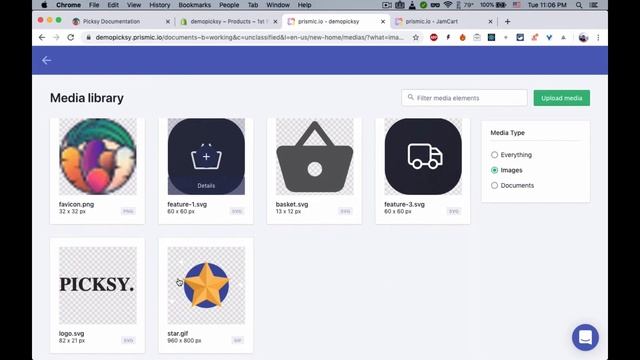Image resolution: width=640 pixels, height=360 pixels.
Task: Open the Edit menu
Action: click(x=113, y=5)
